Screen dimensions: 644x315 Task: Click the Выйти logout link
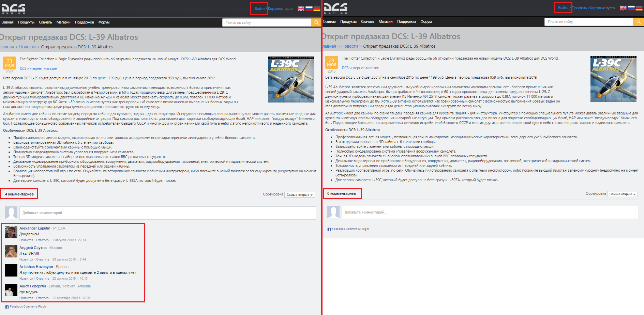[x=563, y=8]
